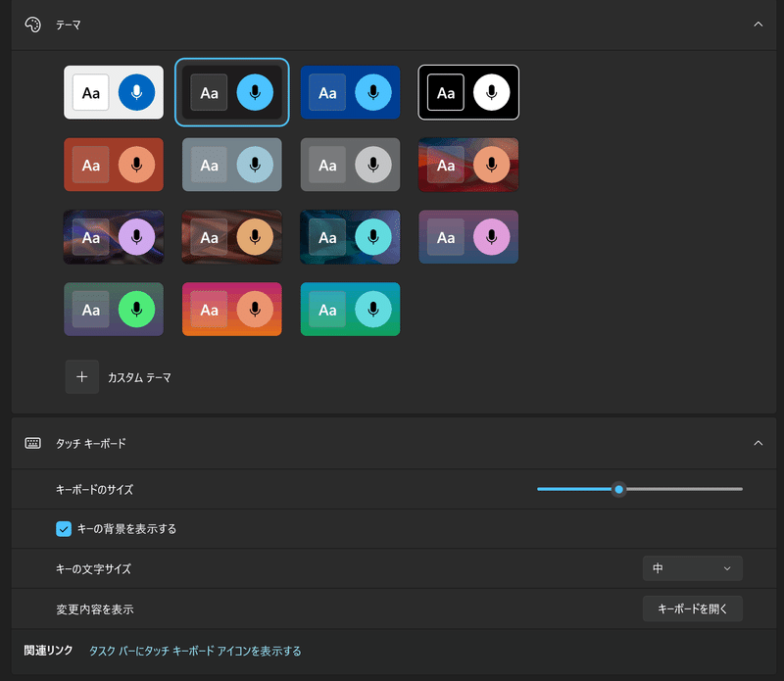The height and width of the screenshot is (681, 784).
Task: Choose the purple-blue theme with pink mic
Action: pyautogui.click(x=468, y=237)
